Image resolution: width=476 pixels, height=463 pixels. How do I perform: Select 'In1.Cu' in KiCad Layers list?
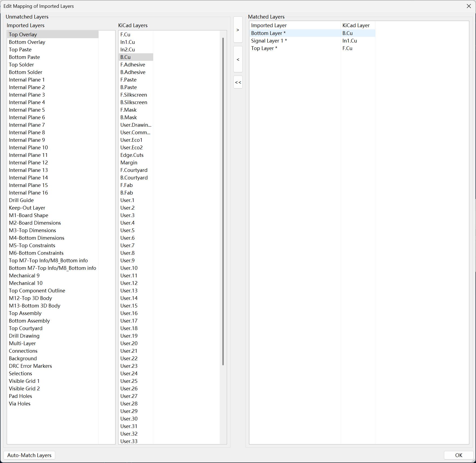(x=136, y=42)
